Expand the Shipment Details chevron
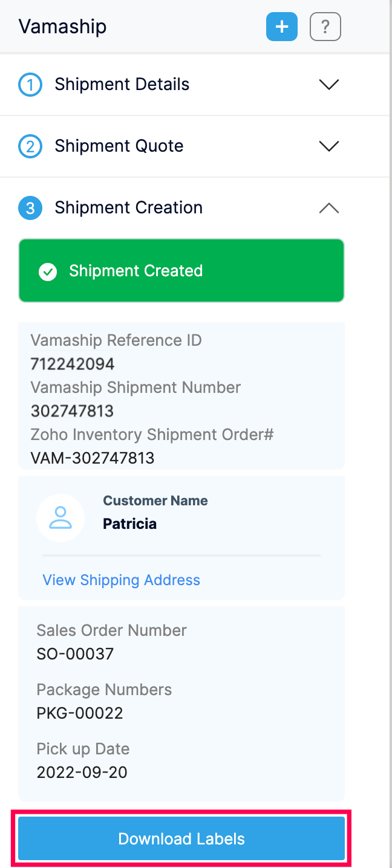Screen dimensions: 392x868 (328, 85)
